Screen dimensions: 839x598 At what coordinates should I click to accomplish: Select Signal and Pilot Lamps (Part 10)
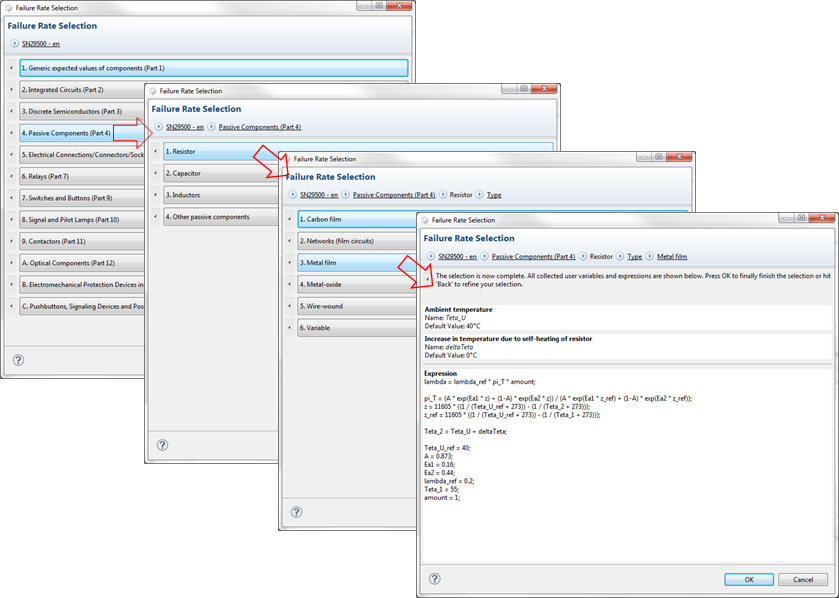82,220
